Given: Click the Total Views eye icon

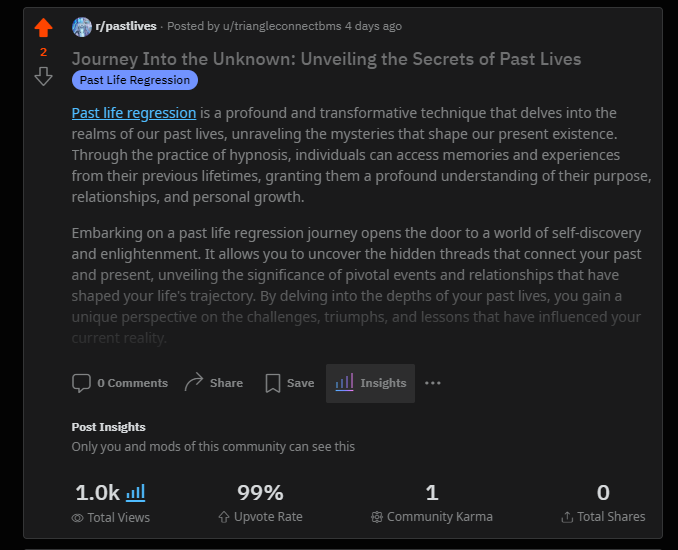Looking at the screenshot, I should pos(77,518).
